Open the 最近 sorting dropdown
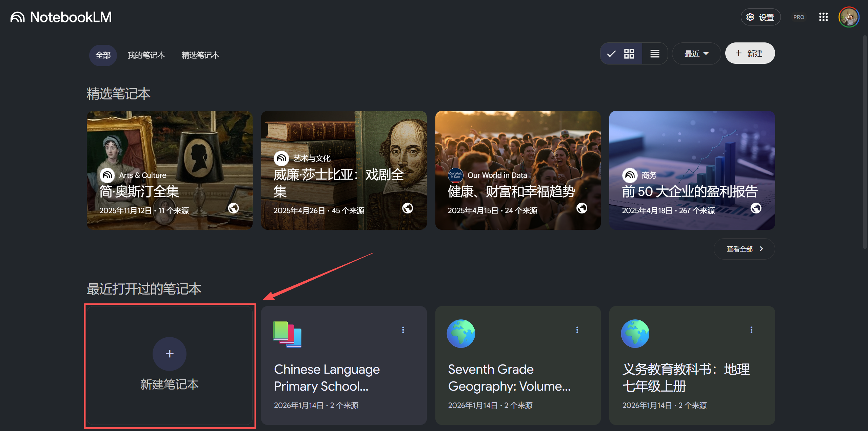Viewport: 868px width, 431px height. pos(696,53)
